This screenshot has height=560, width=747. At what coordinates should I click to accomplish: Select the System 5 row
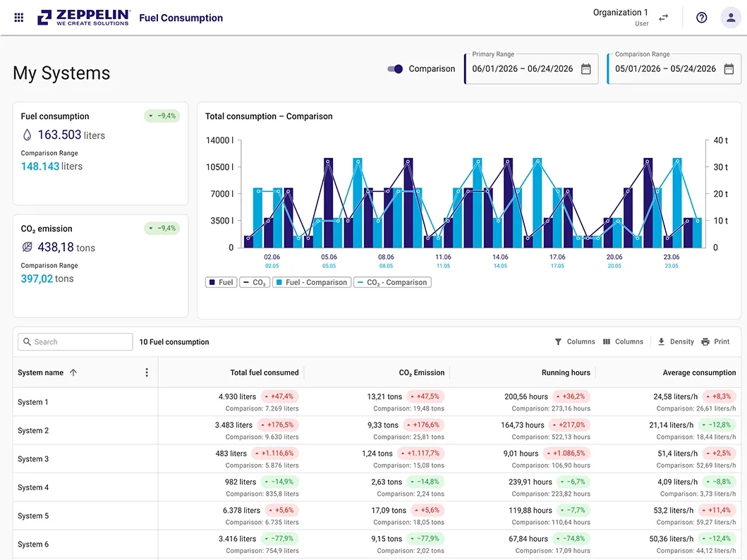click(377, 516)
